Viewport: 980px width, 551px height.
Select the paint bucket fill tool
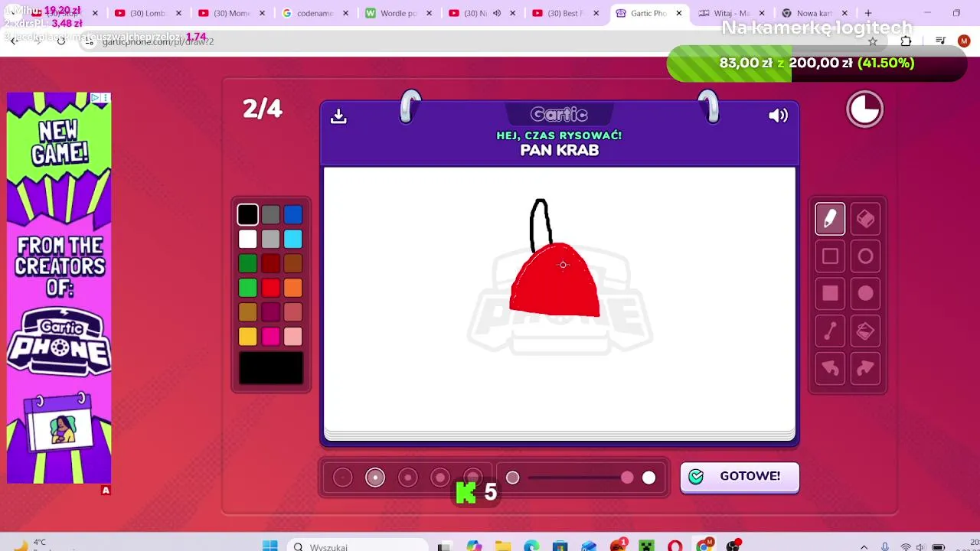coord(865,331)
